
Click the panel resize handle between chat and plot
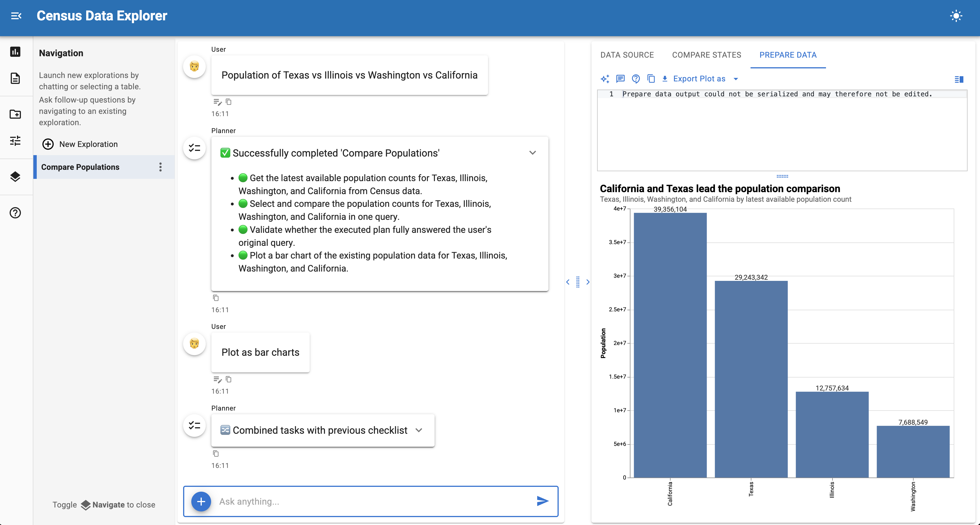(x=578, y=282)
